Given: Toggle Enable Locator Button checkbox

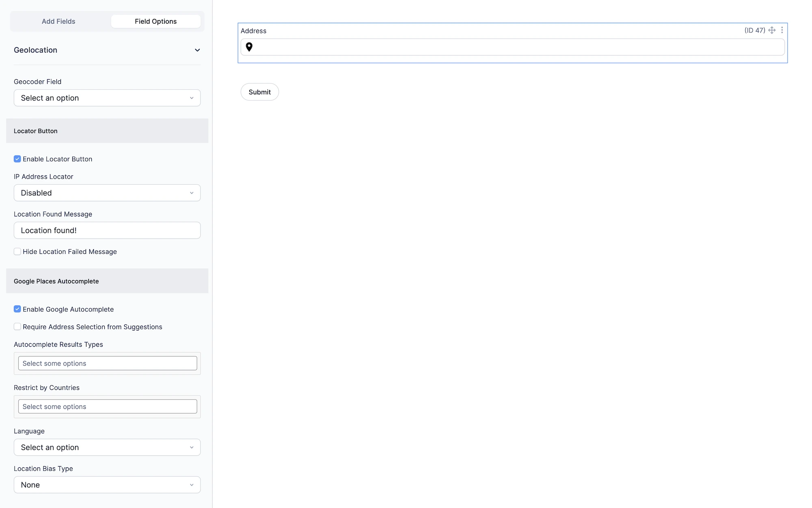Looking at the screenshot, I should pyautogui.click(x=17, y=159).
